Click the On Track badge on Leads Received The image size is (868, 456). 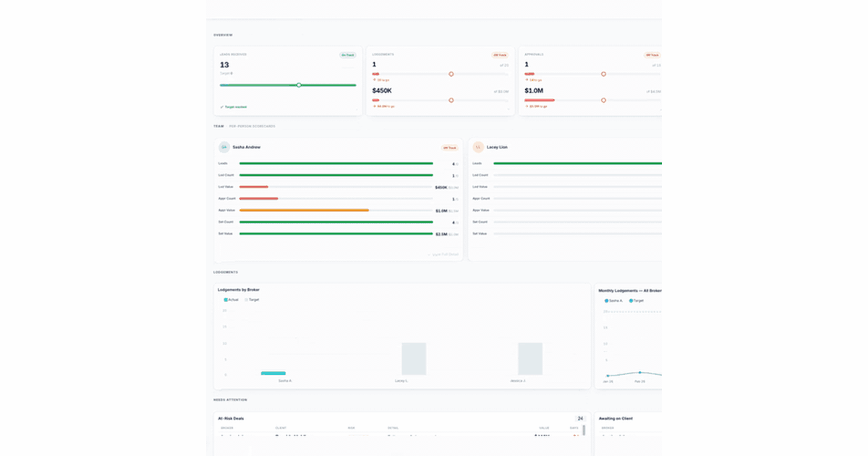[x=348, y=55]
